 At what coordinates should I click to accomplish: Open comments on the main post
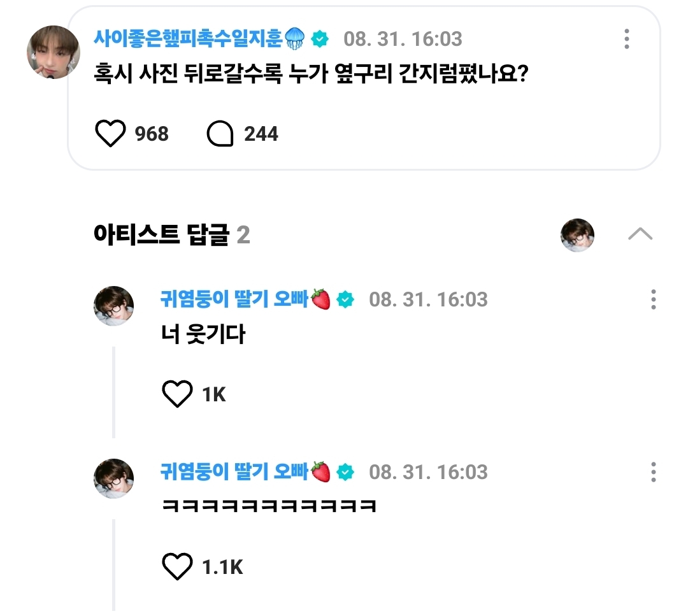click(x=221, y=134)
